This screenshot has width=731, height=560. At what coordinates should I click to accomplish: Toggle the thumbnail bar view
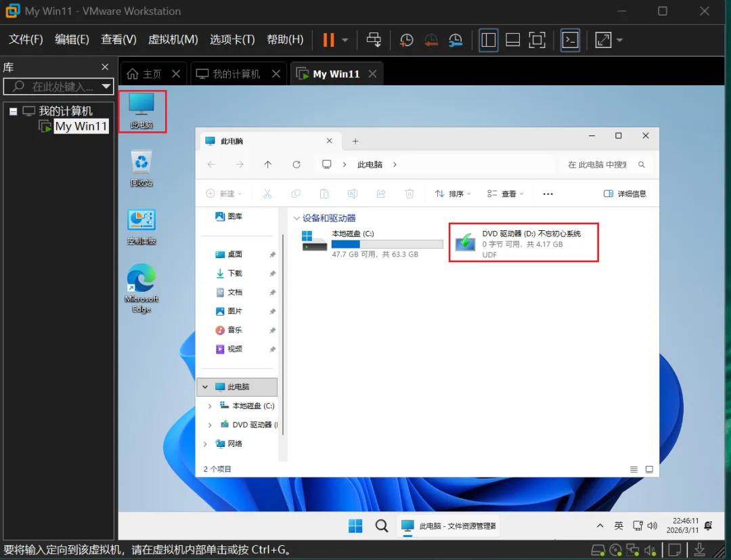(512, 40)
